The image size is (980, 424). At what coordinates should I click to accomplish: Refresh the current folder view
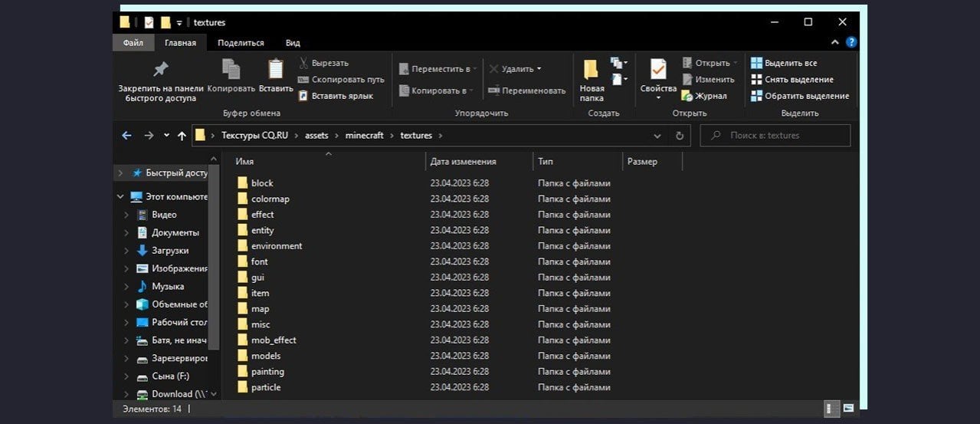click(679, 136)
